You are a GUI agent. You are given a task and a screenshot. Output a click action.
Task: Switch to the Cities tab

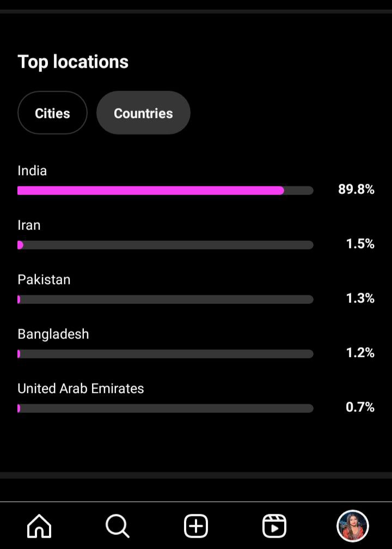tap(52, 113)
